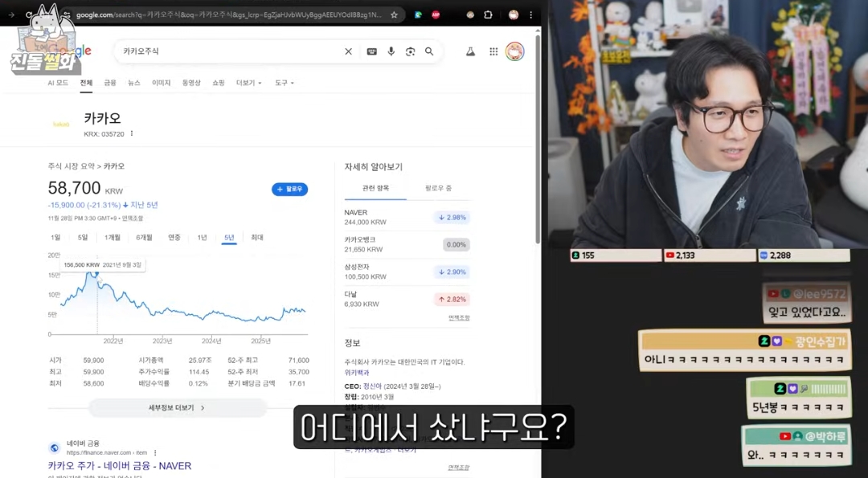
Task: Select the 1개월 chart range
Action: coord(113,237)
